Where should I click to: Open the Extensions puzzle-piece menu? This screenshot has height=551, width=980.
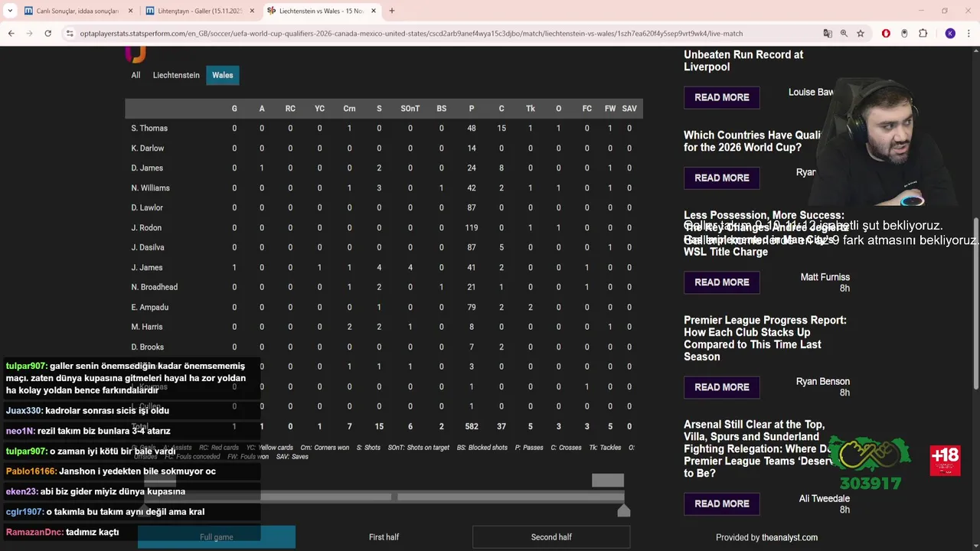coord(923,34)
